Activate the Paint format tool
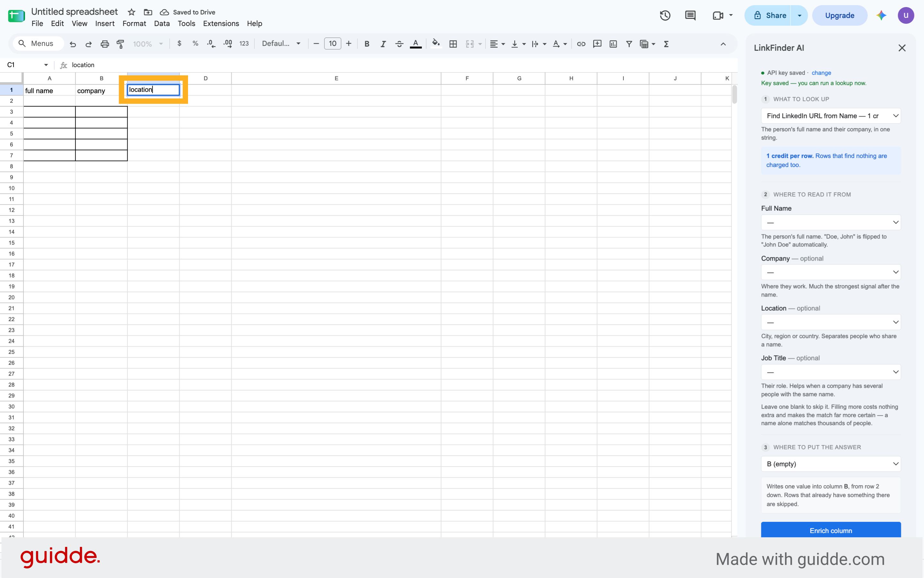 point(120,44)
